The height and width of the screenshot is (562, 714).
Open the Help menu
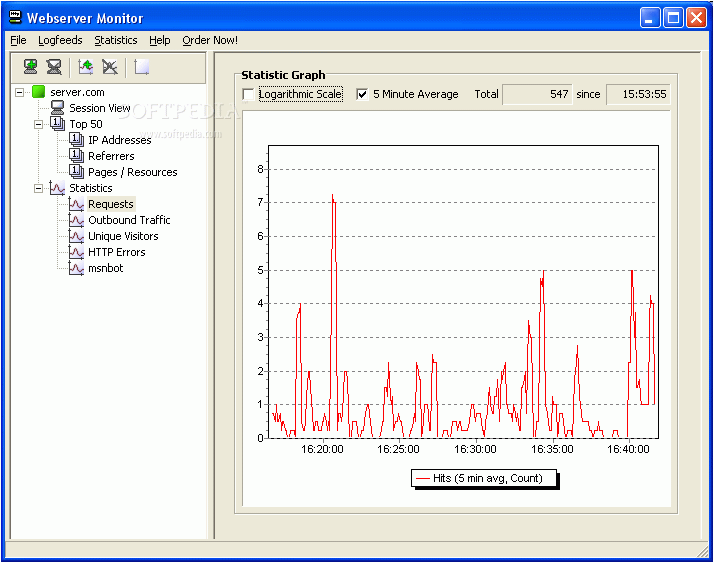click(x=160, y=41)
